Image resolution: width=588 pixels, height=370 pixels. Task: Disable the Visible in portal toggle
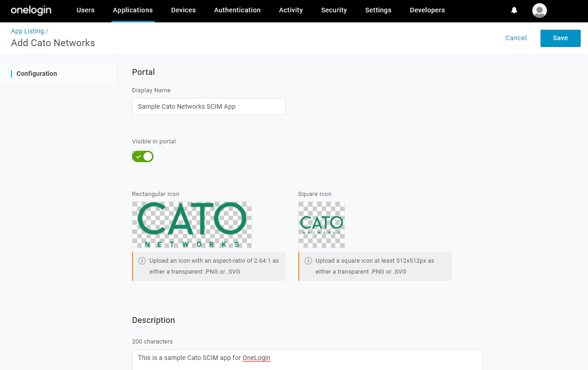point(143,156)
